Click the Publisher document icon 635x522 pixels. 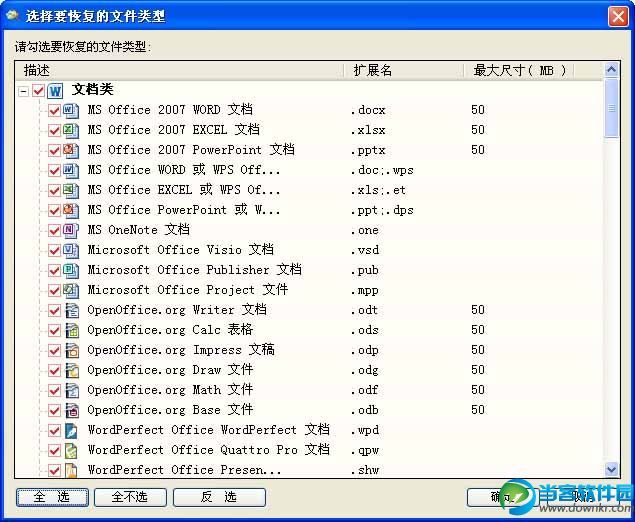(x=71, y=270)
